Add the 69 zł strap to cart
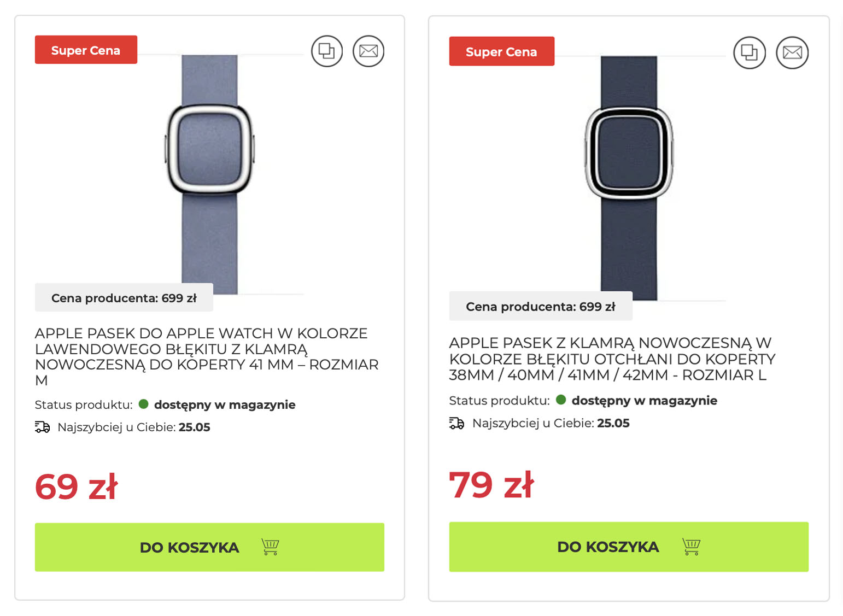This screenshot has height=616, width=843. (x=209, y=547)
